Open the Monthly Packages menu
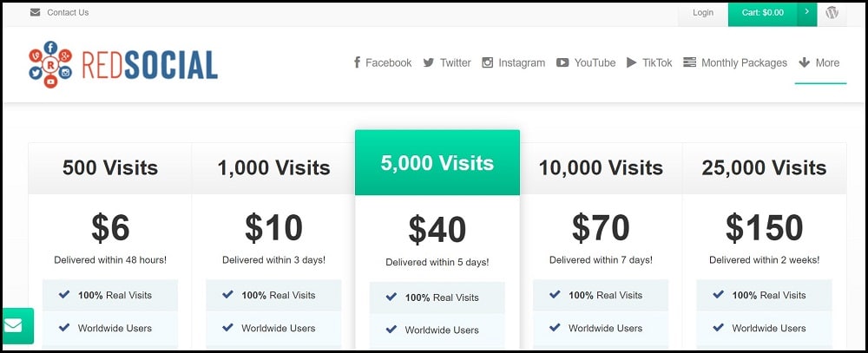This screenshot has height=353, width=868. 735,62
